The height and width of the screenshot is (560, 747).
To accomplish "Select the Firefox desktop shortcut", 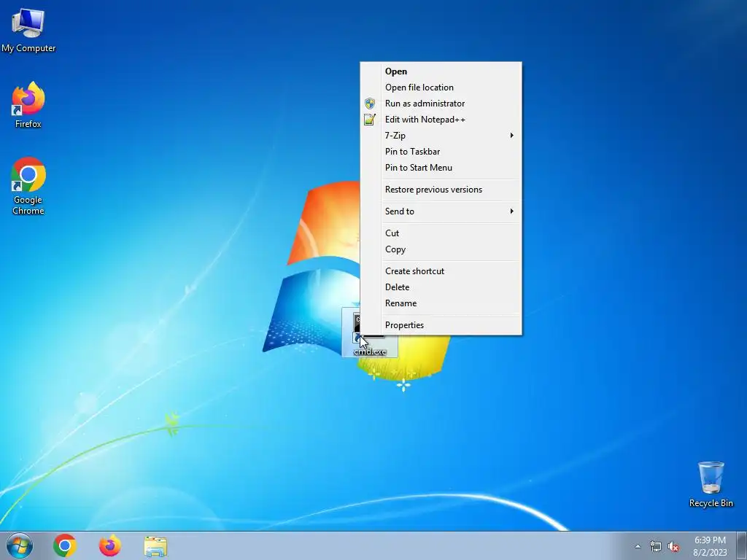I will [28, 105].
